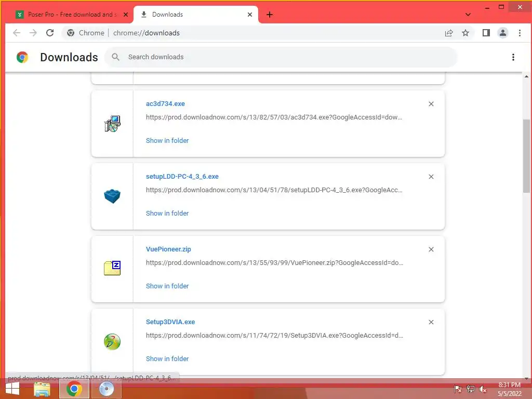Click the blue LEGO brick file icon

click(112, 196)
